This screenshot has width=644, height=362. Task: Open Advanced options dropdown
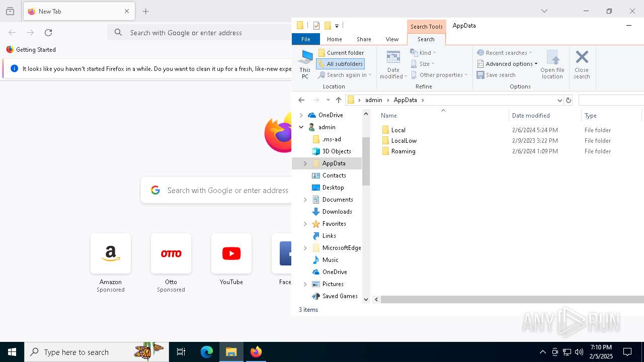[x=507, y=64]
